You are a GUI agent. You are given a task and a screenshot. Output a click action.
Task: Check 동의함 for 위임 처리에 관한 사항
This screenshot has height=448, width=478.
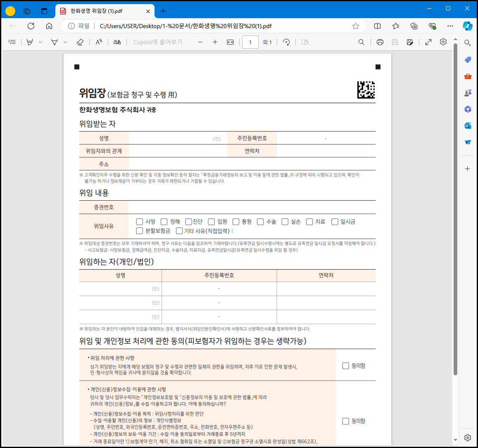click(x=345, y=366)
